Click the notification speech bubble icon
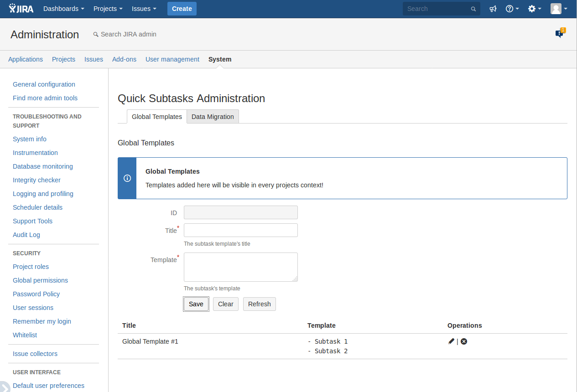Image resolution: width=577 pixels, height=392 pixels. (x=559, y=34)
